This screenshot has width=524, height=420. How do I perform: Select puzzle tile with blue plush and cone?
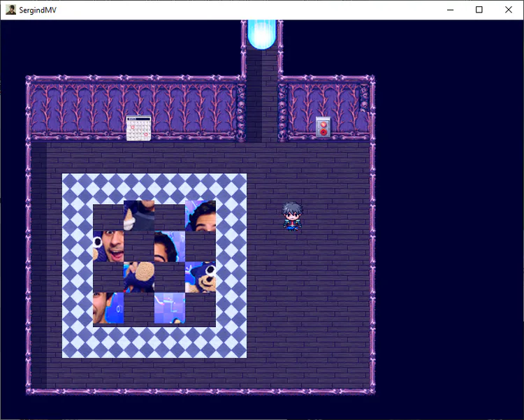(x=139, y=216)
